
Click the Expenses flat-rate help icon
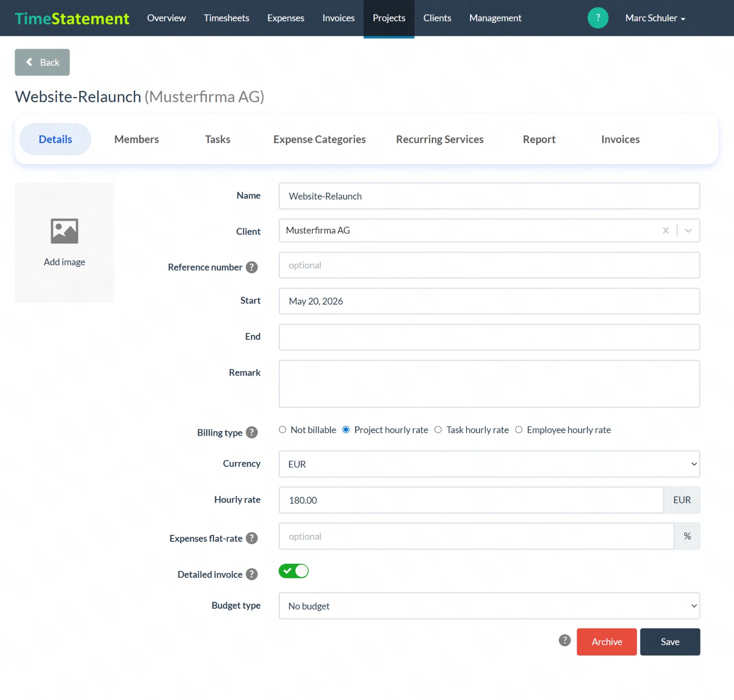[251, 538]
